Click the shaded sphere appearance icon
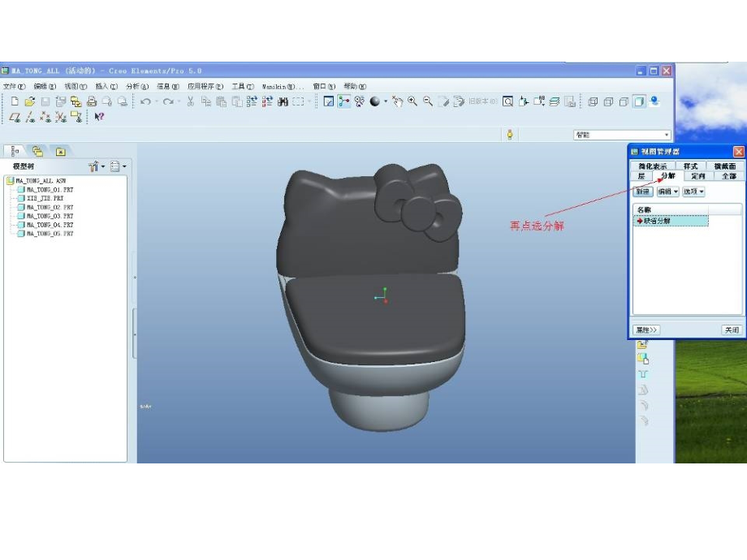747x560 pixels. [x=375, y=101]
